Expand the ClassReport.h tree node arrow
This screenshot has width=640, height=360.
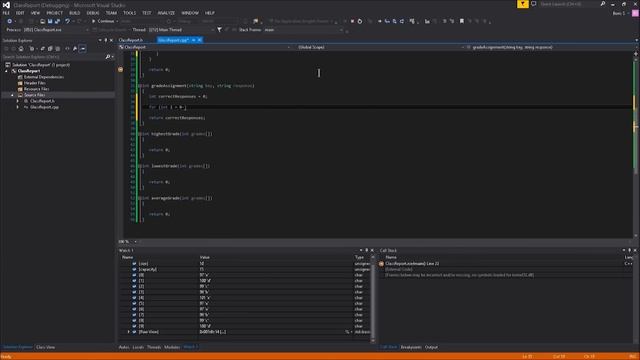(x=18, y=101)
